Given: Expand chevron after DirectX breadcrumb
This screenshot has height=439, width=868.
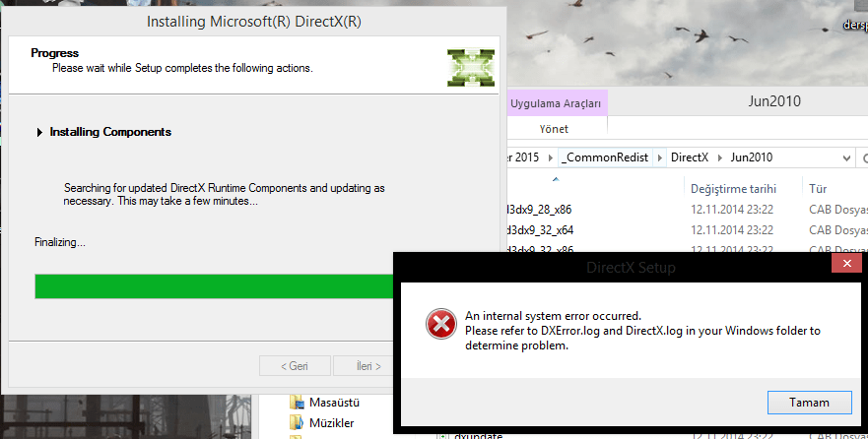Looking at the screenshot, I should (719, 158).
